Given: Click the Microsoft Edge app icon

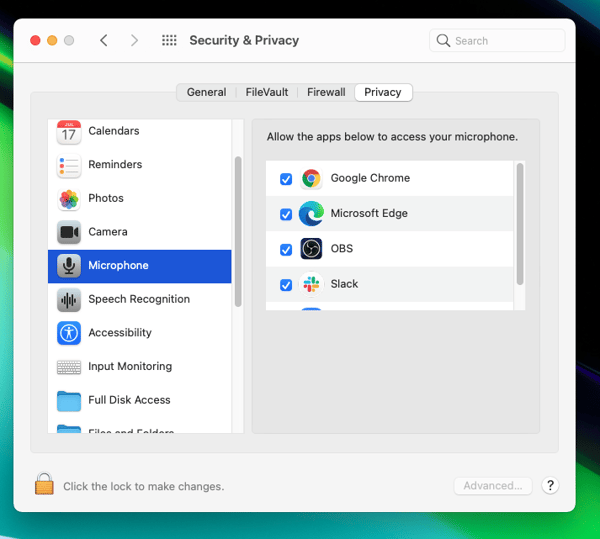Looking at the screenshot, I should [311, 213].
